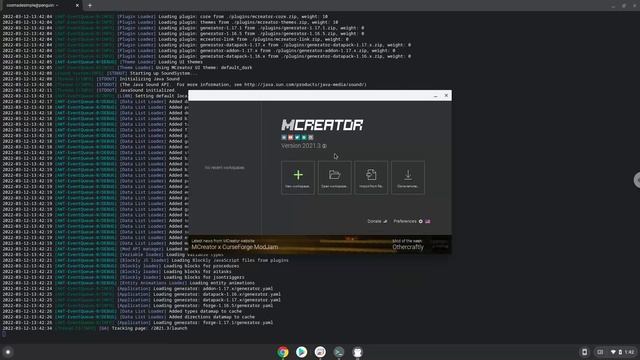Launch Google Chrome from the shelf
Image resolution: width=640 pixels, height=360 pixels.
(282, 352)
